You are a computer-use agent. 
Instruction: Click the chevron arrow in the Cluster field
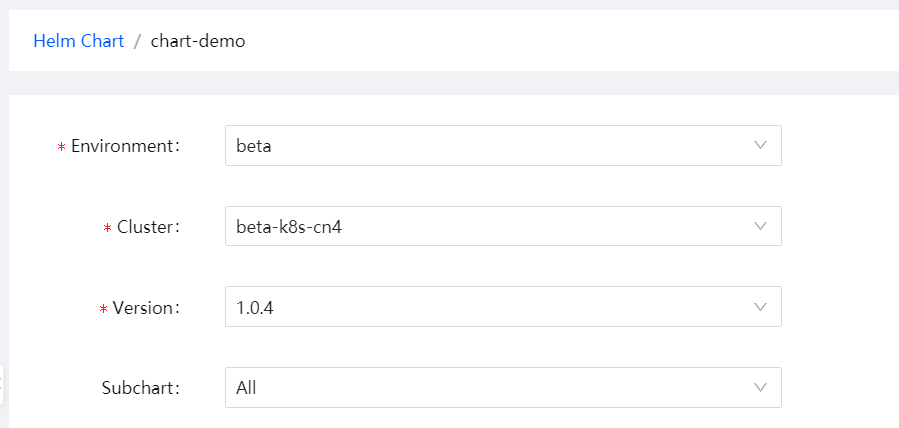pos(760,226)
